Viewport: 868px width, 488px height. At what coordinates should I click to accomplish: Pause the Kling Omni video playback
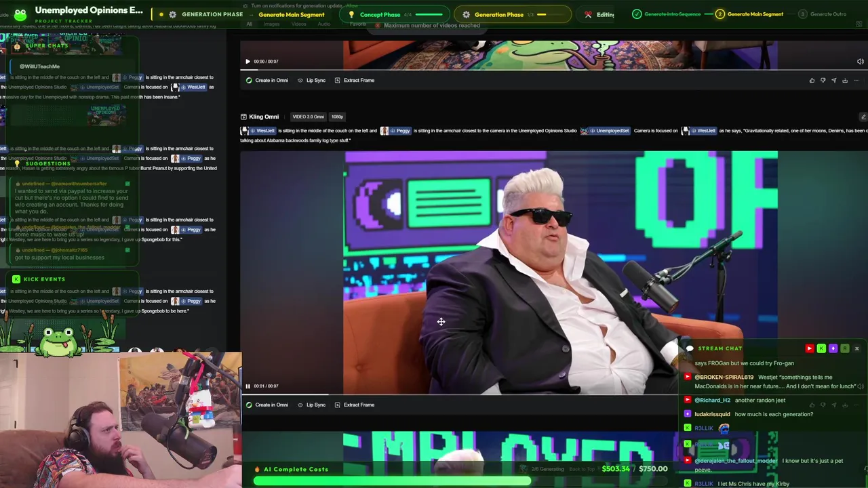pyautogui.click(x=248, y=386)
